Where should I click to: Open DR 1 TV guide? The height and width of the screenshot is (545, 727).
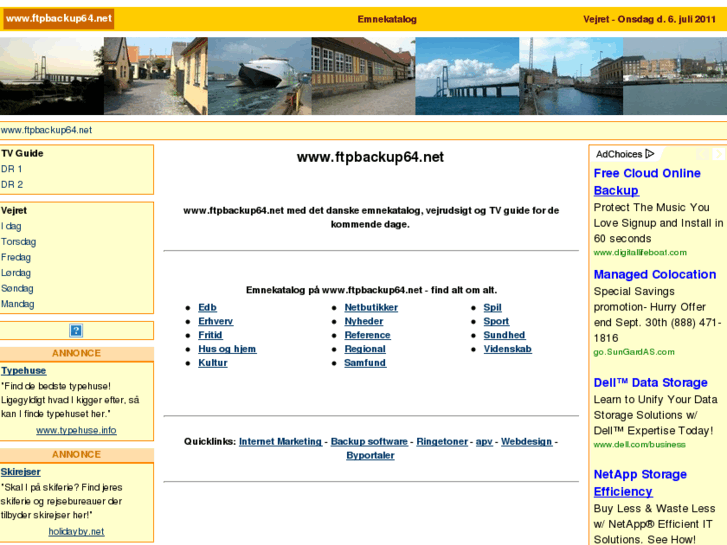pos(12,169)
